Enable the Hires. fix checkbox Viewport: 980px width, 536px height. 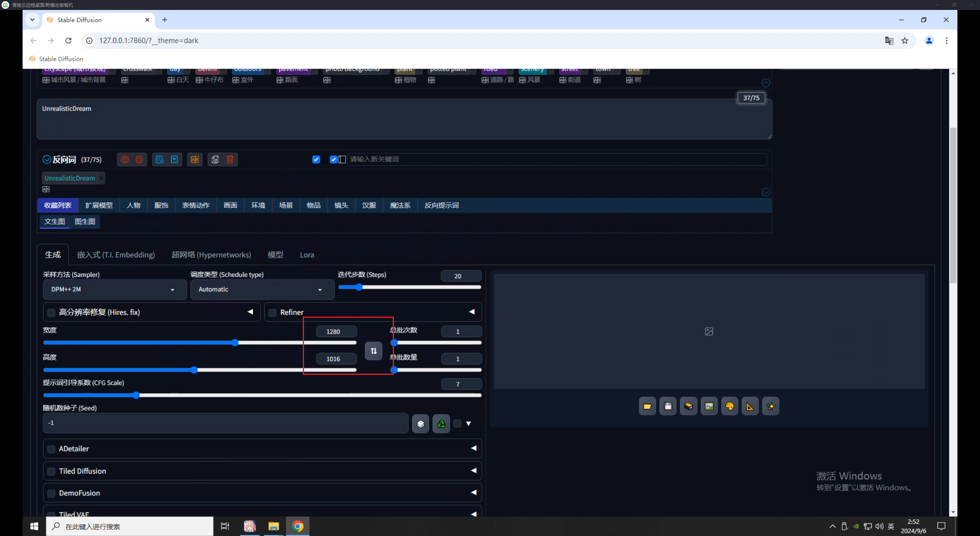pos(51,313)
